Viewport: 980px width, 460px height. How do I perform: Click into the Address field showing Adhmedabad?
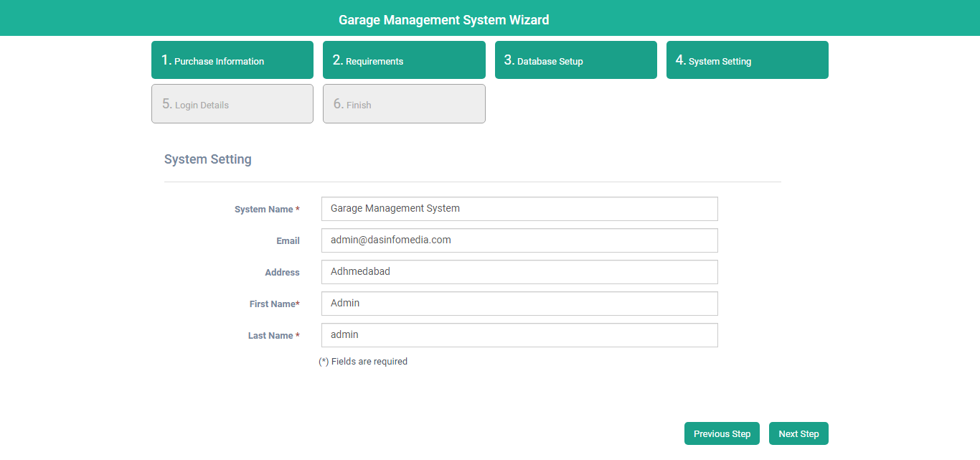519,272
